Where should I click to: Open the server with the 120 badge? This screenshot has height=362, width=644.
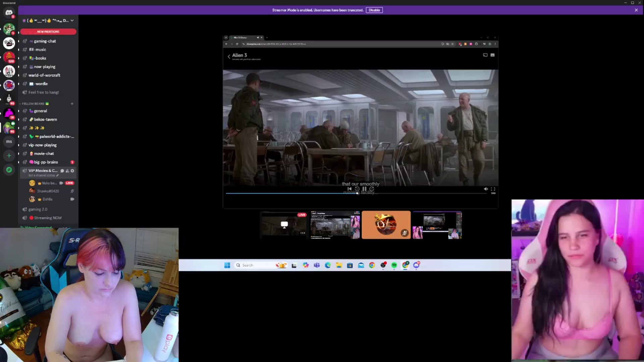click(x=9, y=57)
